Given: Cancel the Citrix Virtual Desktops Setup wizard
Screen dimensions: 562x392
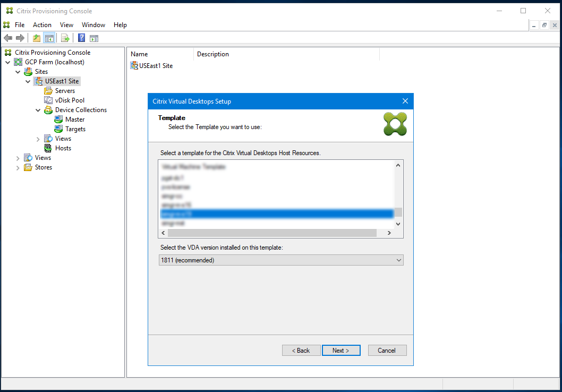Looking at the screenshot, I should (x=387, y=350).
